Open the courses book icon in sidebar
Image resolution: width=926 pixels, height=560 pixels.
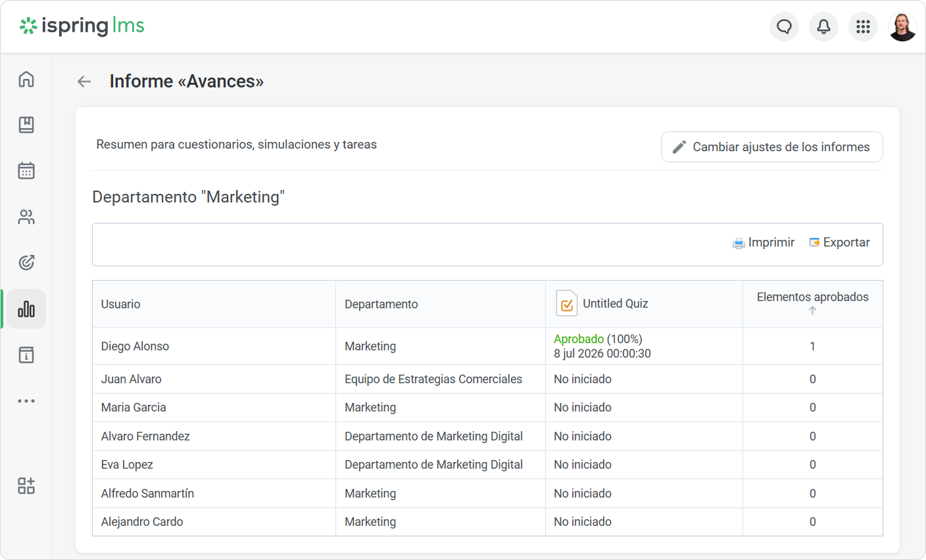[26, 125]
